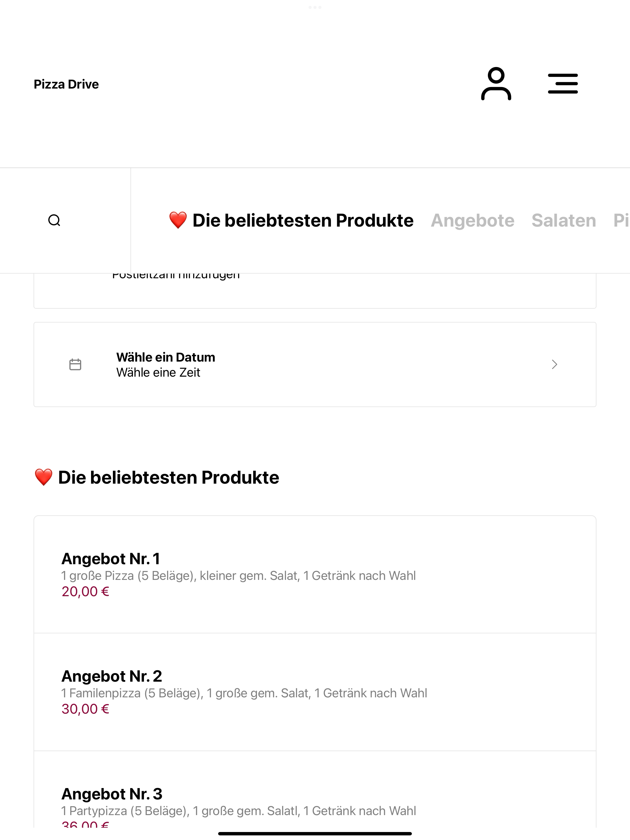Open the user account profile icon
Screen dimensions: 630x840
[496, 84]
